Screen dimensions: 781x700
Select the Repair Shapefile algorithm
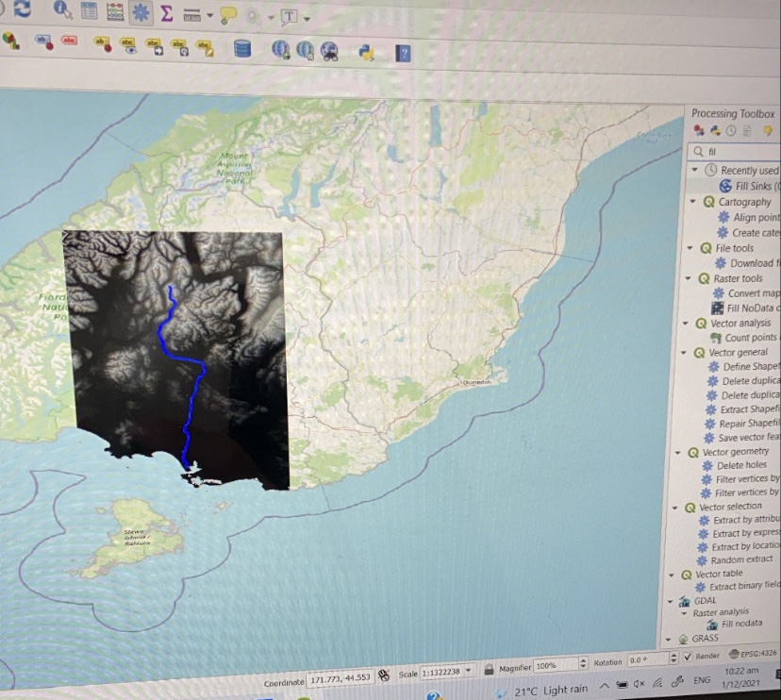tap(742, 424)
